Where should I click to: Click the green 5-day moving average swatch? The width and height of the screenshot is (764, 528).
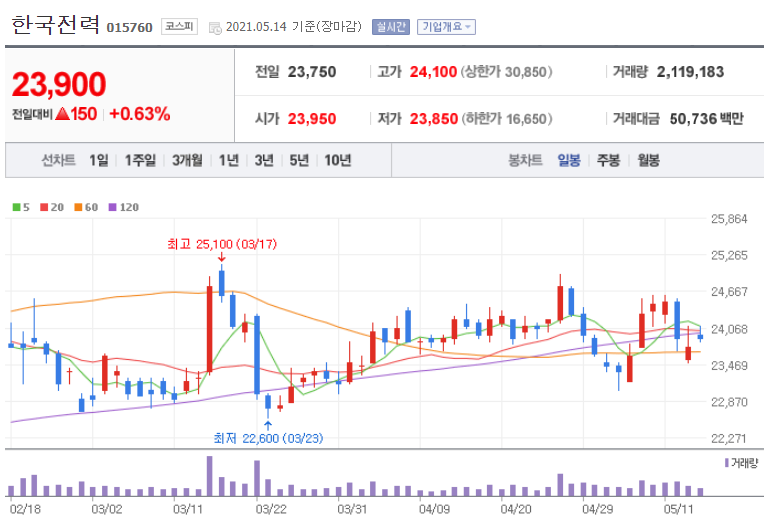(17, 207)
